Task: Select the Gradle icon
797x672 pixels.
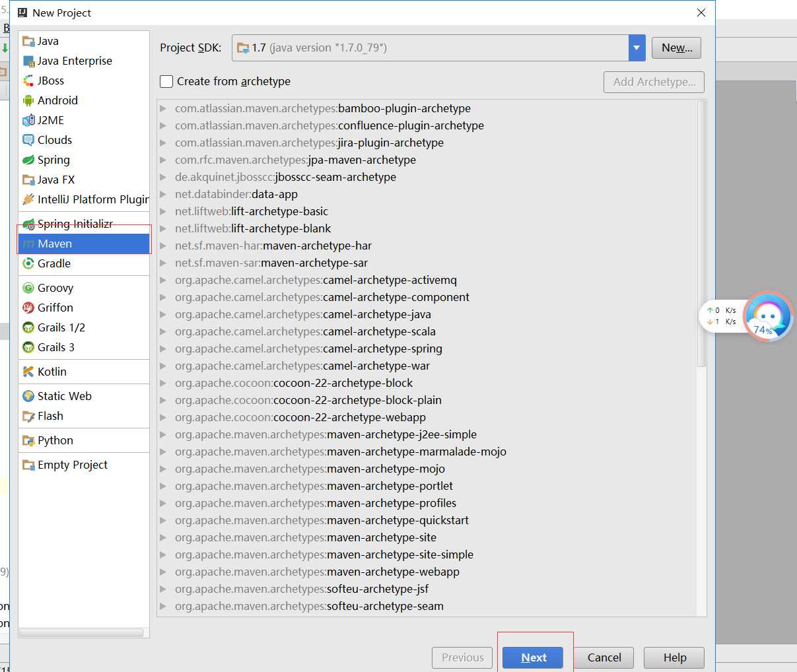Action: pyautogui.click(x=28, y=263)
